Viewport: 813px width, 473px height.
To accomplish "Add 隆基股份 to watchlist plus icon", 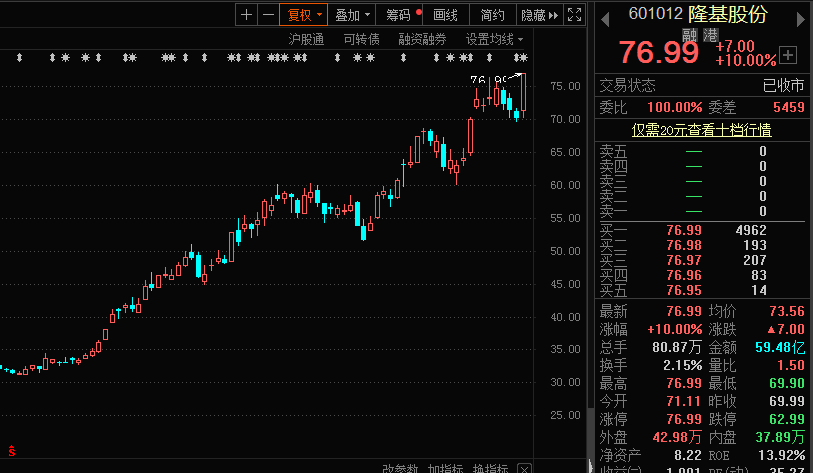I will 788,55.
